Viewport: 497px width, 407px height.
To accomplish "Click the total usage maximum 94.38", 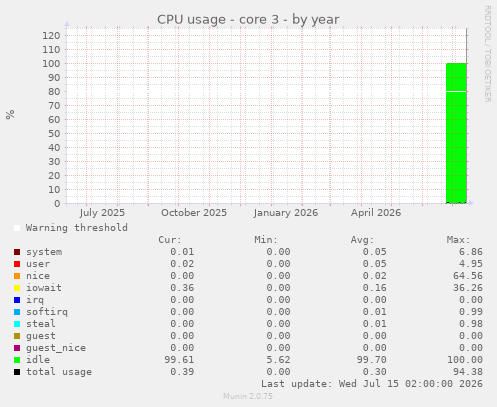I will [468, 372].
